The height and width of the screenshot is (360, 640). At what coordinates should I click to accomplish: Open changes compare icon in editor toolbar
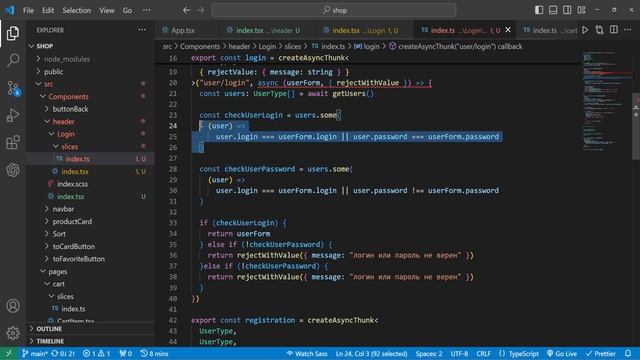tap(599, 30)
